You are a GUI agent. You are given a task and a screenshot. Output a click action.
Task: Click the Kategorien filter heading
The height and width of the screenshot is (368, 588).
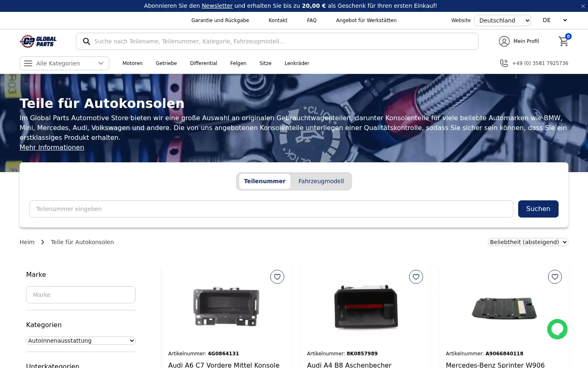(x=44, y=325)
